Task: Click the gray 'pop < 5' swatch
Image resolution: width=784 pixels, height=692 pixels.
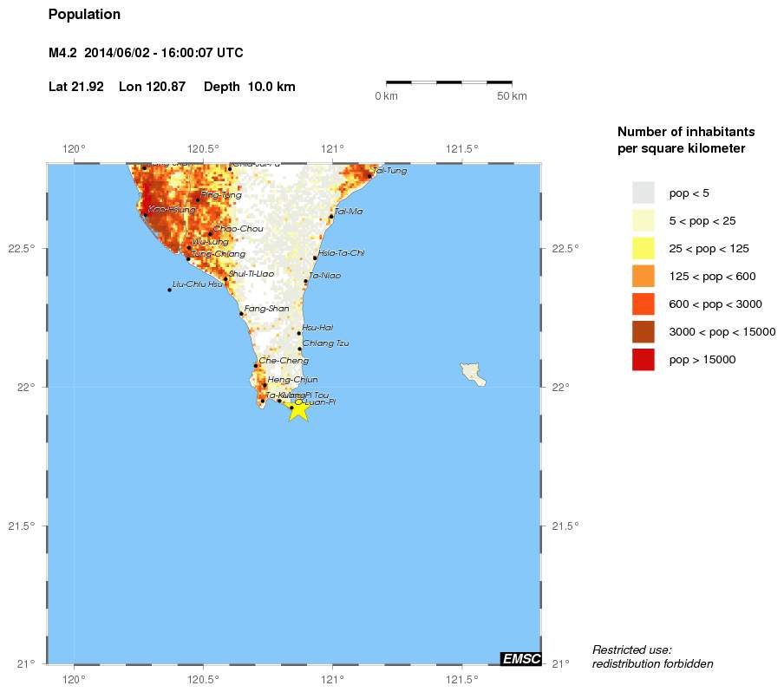Action: click(643, 193)
